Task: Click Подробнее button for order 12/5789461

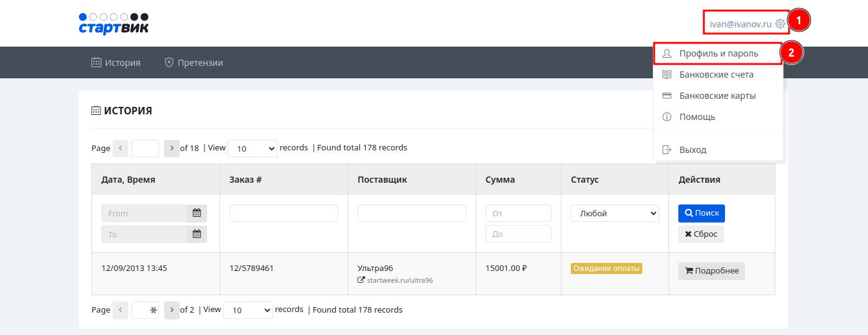Action: [711, 271]
